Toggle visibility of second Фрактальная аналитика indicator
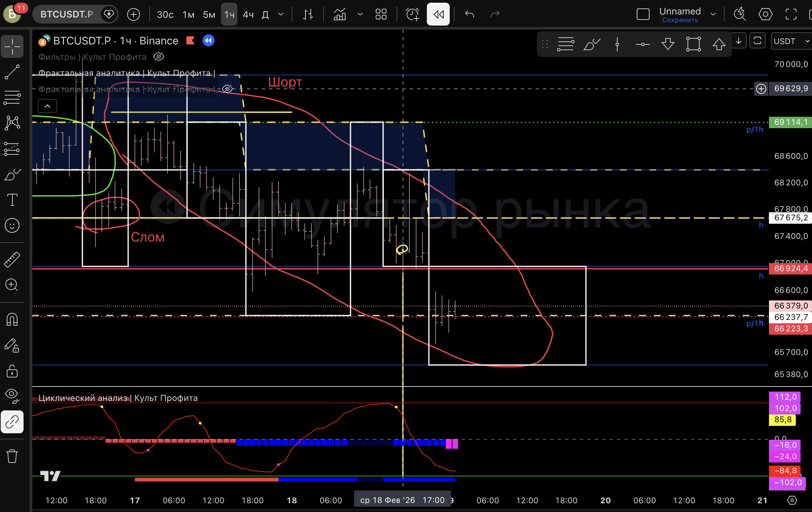The width and height of the screenshot is (812, 512). click(228, 89)
